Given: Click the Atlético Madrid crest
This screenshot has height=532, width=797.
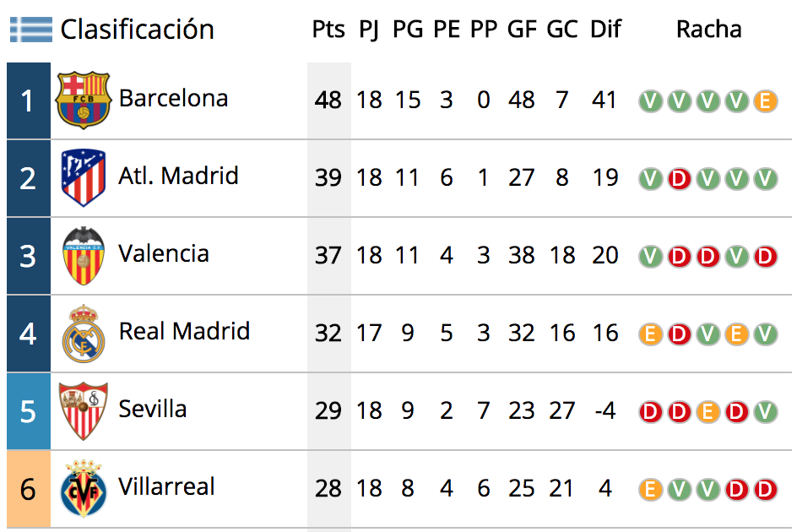Looking at the screenshot, I should tap(84, 177).
